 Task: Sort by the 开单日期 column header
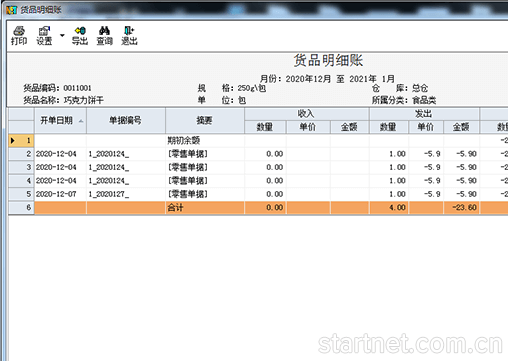(60, 120)
